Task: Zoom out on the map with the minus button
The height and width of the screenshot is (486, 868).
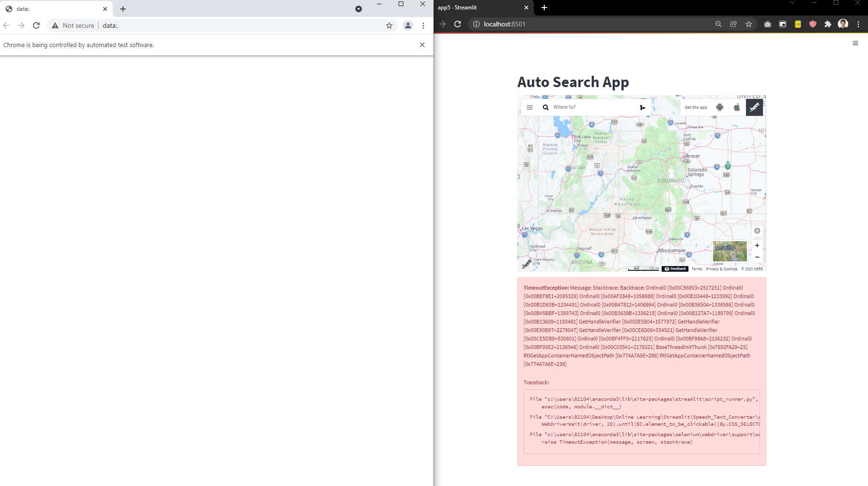Action: pos(757,257)
